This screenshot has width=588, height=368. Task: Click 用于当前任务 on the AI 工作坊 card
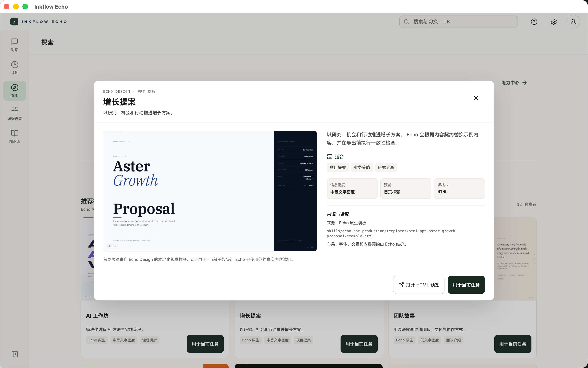[205, 344]
